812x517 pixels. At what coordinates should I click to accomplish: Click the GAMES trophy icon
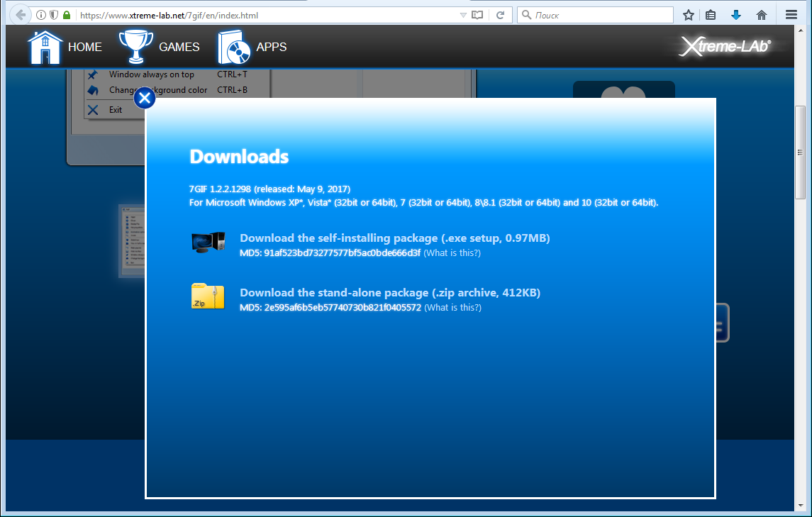click(135, 47)
